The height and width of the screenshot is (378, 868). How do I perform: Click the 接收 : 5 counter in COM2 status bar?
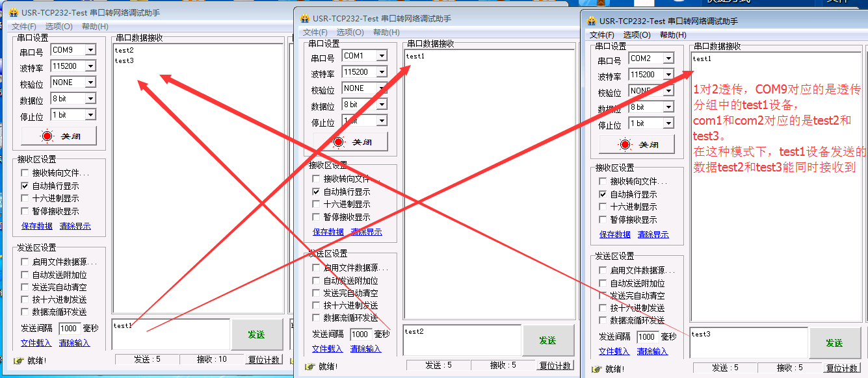[790, 368]
